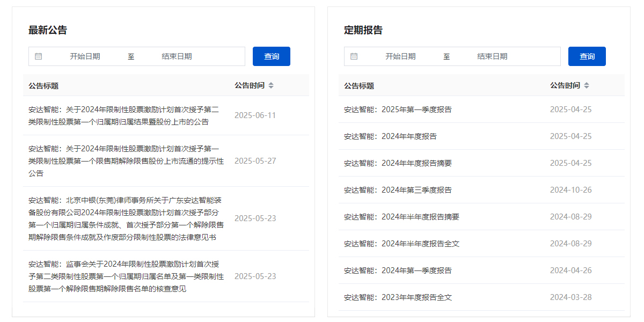Open 安达智能：2023年年度报告全文
Screen dimensions: 644x322
(x=398, y=297)
